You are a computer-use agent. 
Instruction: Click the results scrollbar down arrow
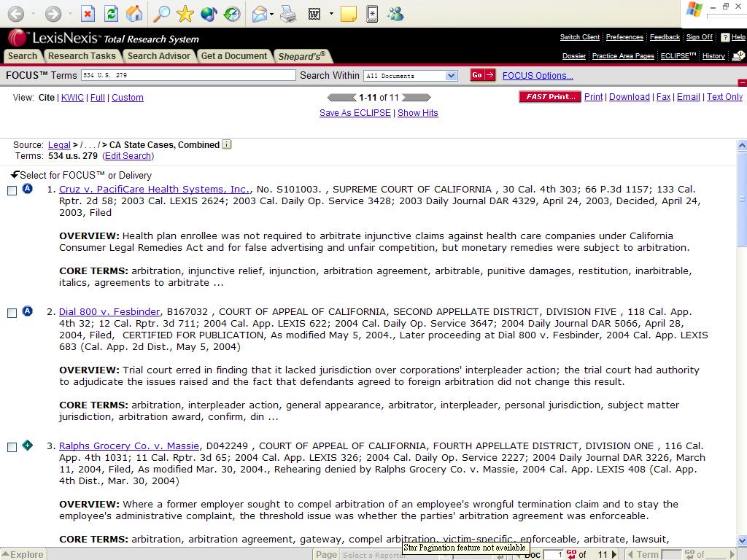[x=742, y=541]
